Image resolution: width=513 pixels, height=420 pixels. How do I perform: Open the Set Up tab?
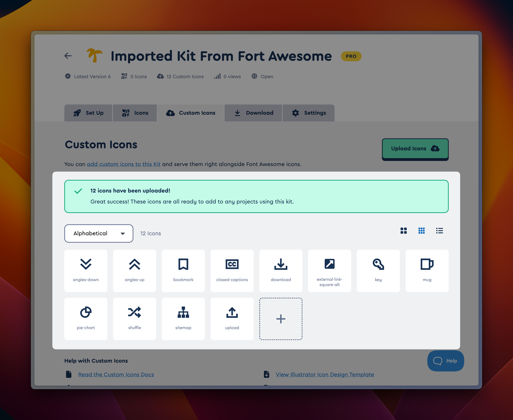point(88,113)
